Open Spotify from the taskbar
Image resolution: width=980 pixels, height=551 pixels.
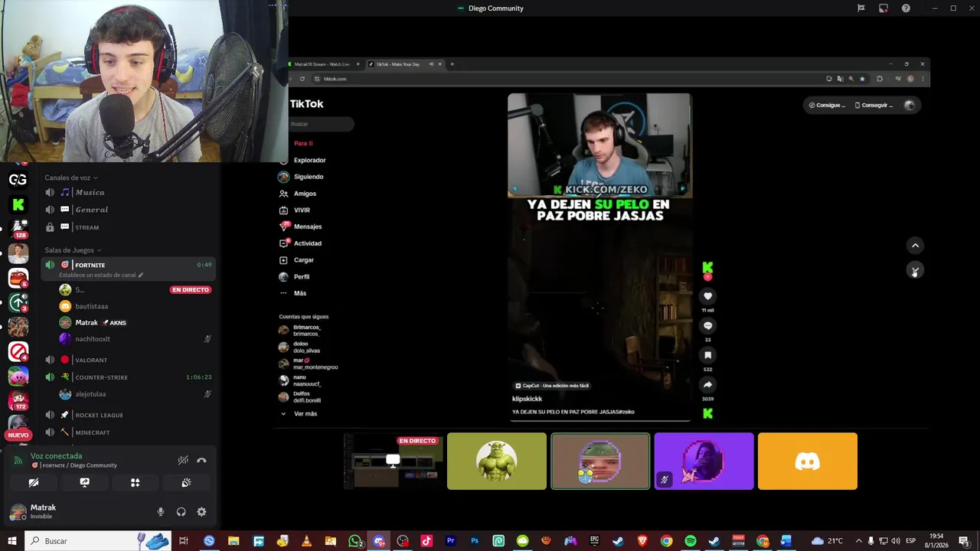691,541
